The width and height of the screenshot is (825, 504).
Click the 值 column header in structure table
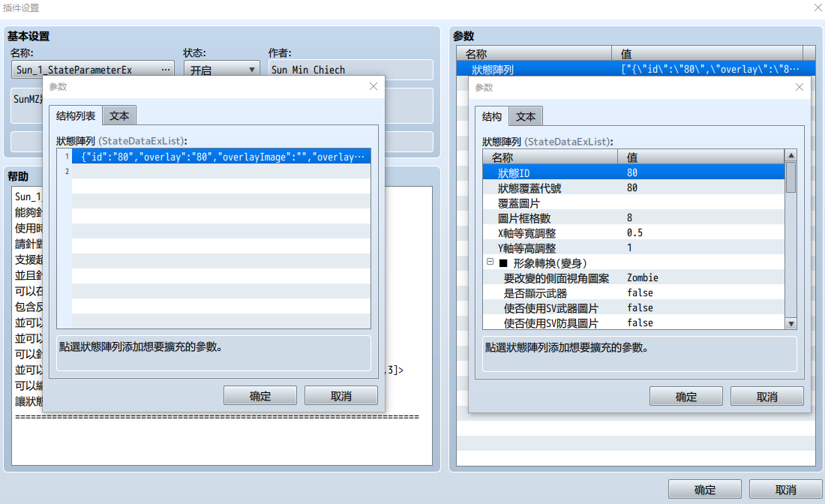(x=700, y=157)
